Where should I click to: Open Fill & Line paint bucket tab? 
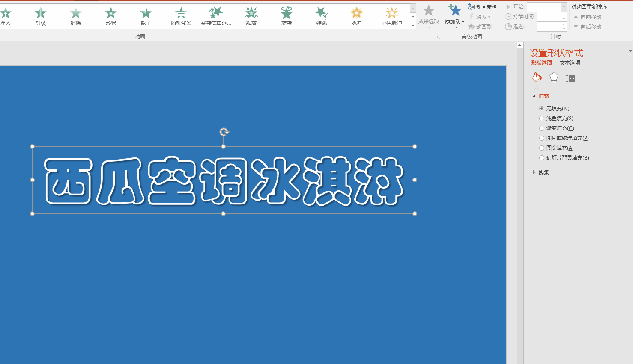pos(537,77)
